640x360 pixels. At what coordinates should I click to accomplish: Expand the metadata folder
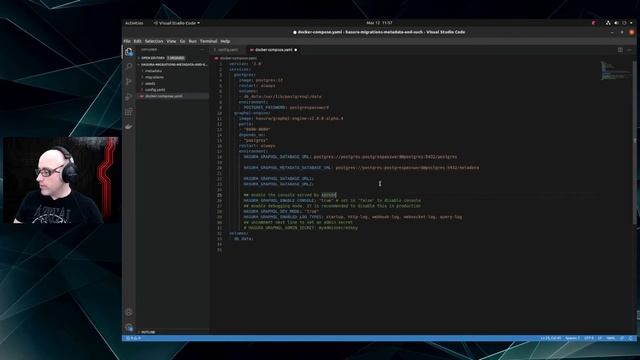(x=153, y=71)
